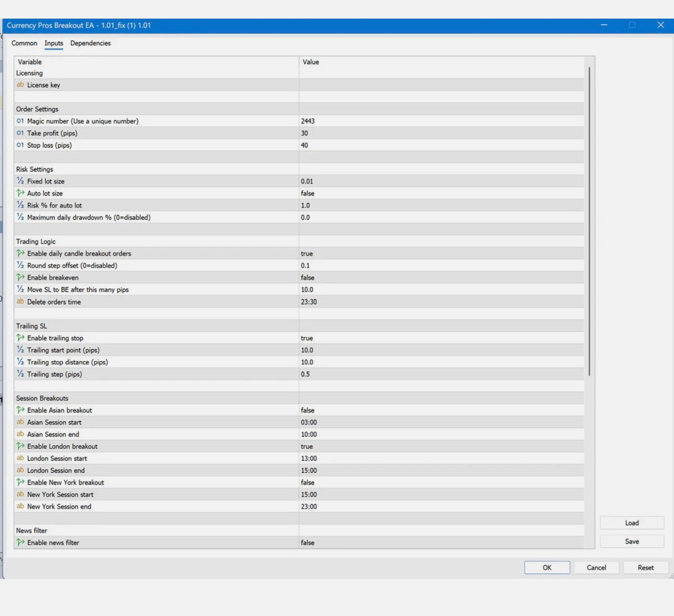
Task: Click the Enable news filter boolean icon
Action: point(20,542)
